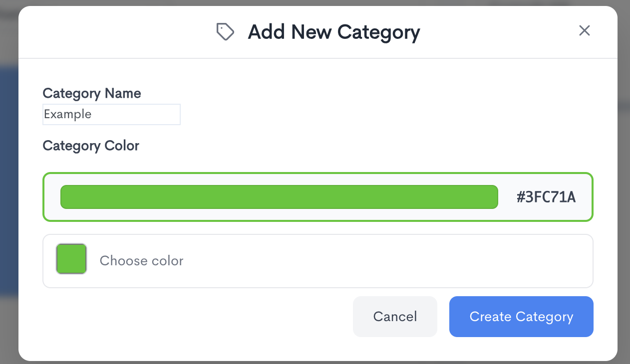Viewport: 630px width, 364px height.
Task: Click the wide green color preview bar
Action: [279, 197]
